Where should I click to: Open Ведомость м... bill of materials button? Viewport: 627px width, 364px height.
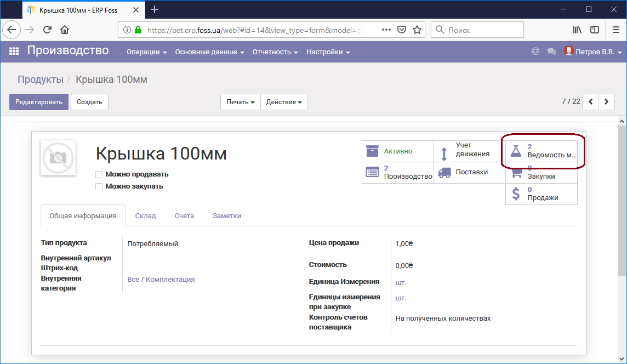(541, 151)
